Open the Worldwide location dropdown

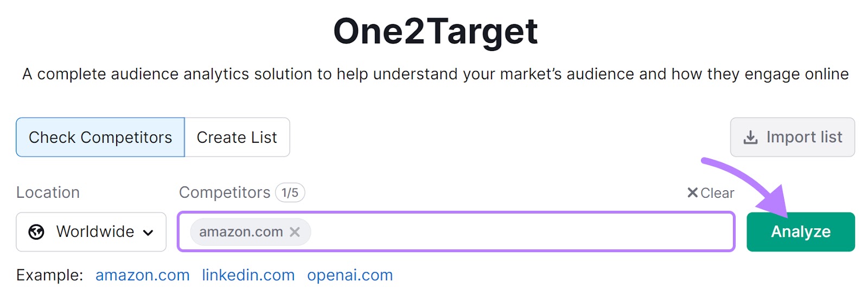[91, 232]
